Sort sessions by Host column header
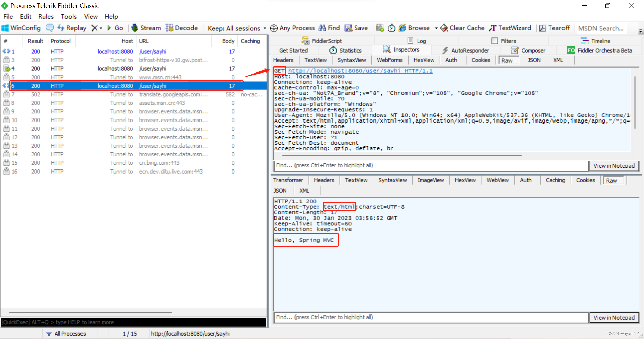 coord(127,41)
